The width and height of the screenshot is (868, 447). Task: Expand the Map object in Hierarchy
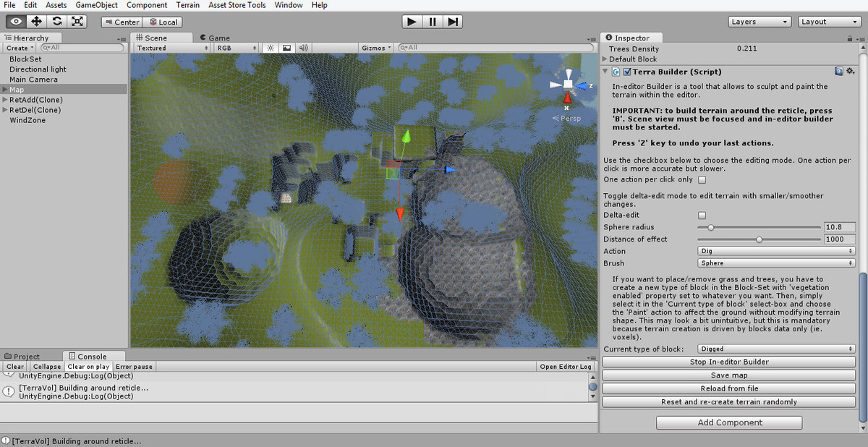[5, 90]
